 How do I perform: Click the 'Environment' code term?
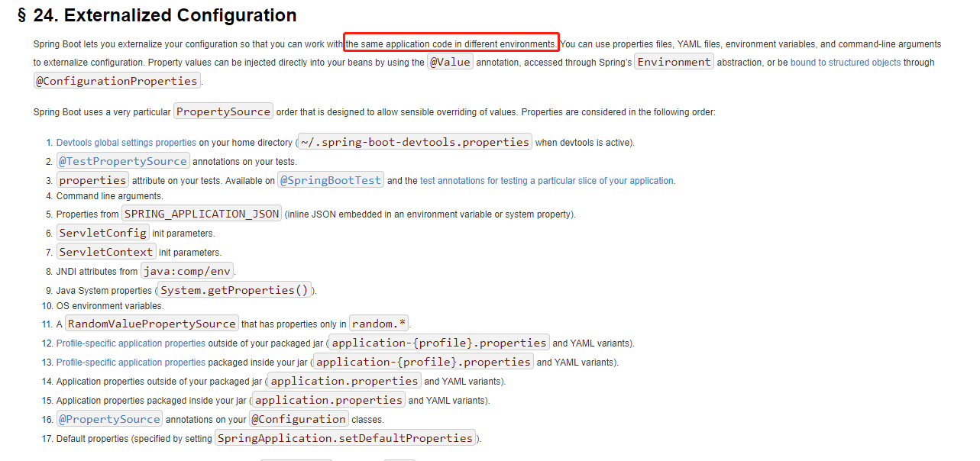point(674,62)
